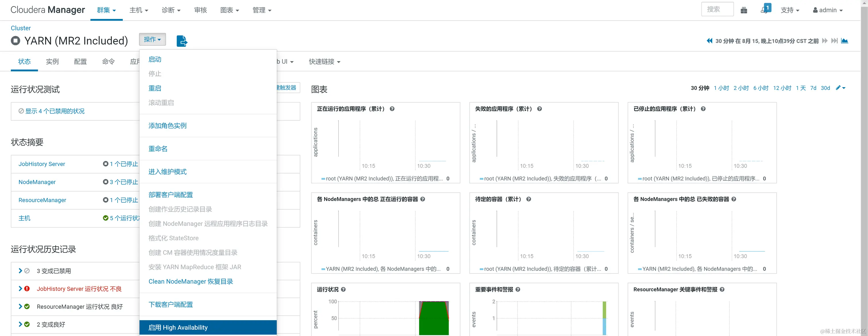Click help icon beside 失败的应用程序 chart

539,109
